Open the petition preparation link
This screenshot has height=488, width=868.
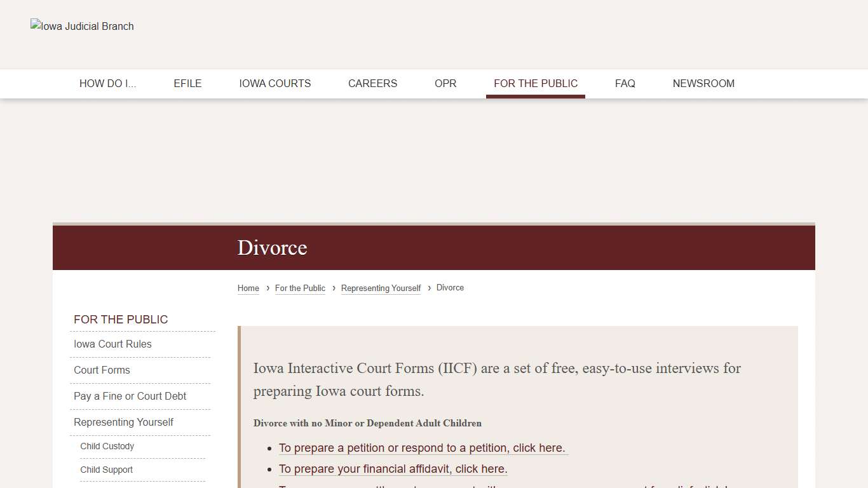(x=423, y=448)
